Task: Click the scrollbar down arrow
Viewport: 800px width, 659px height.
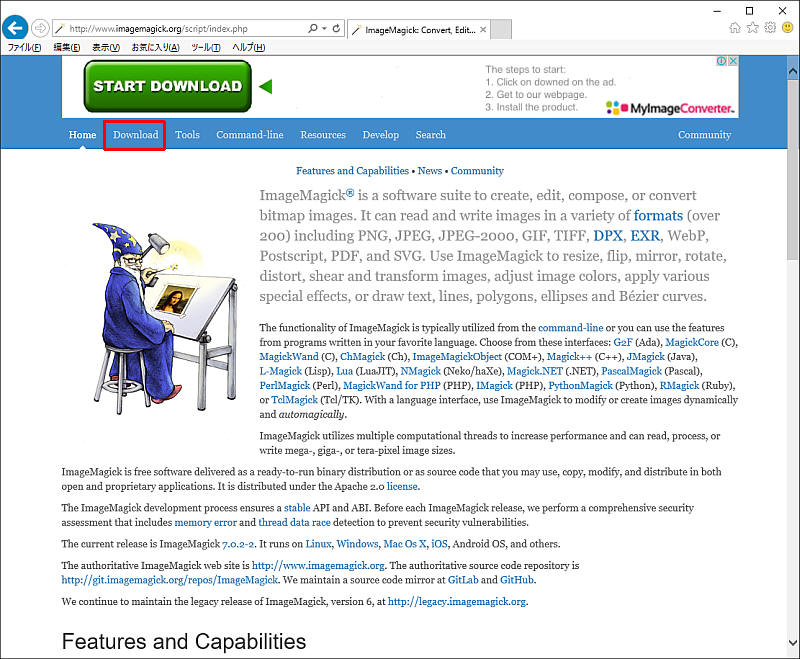Action: 793,643
